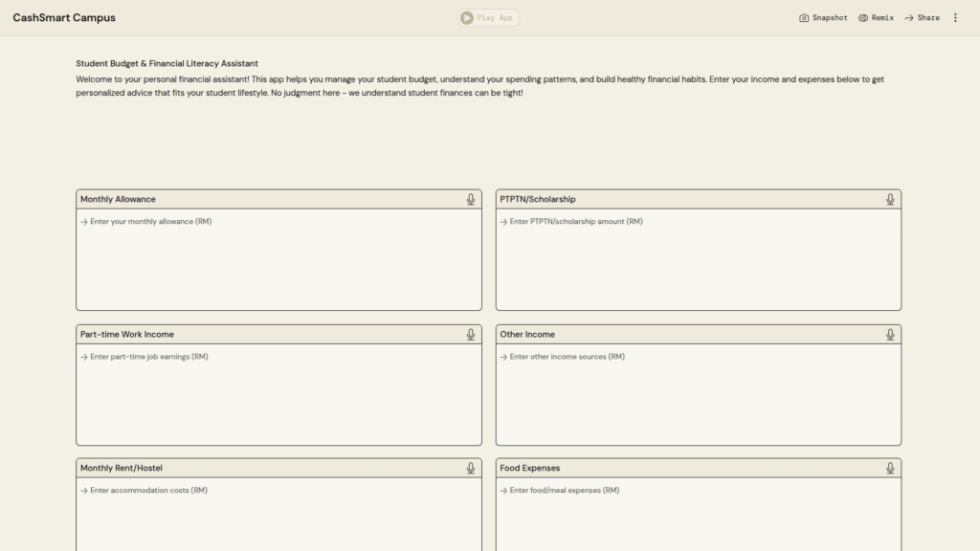Viewport: 980px width, 551px height.
Task: Share the CashSmart Campus app
Action: pyautogui.click(x=922, y=18)
